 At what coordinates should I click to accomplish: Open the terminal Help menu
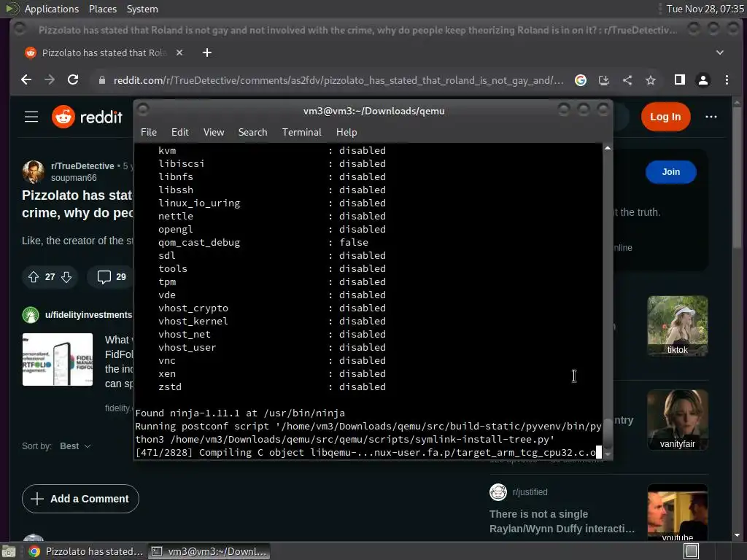coord(347,133)
